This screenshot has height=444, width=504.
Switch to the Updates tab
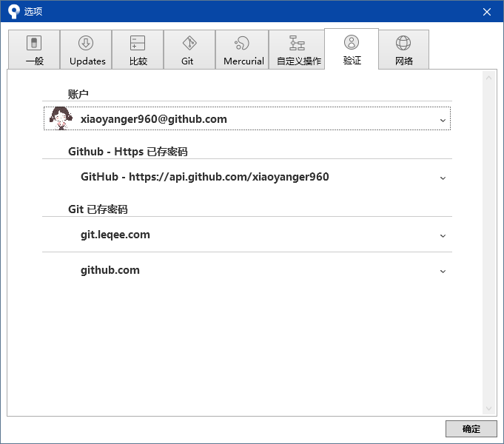(86, 50)
